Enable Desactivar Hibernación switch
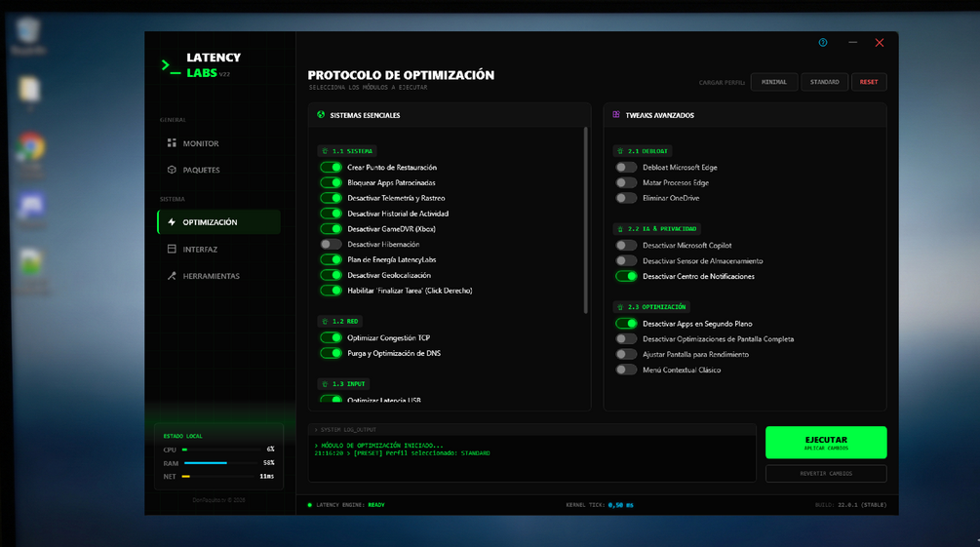Image resolution: width=980 pixels, height=547 pixels. point(332,245)
